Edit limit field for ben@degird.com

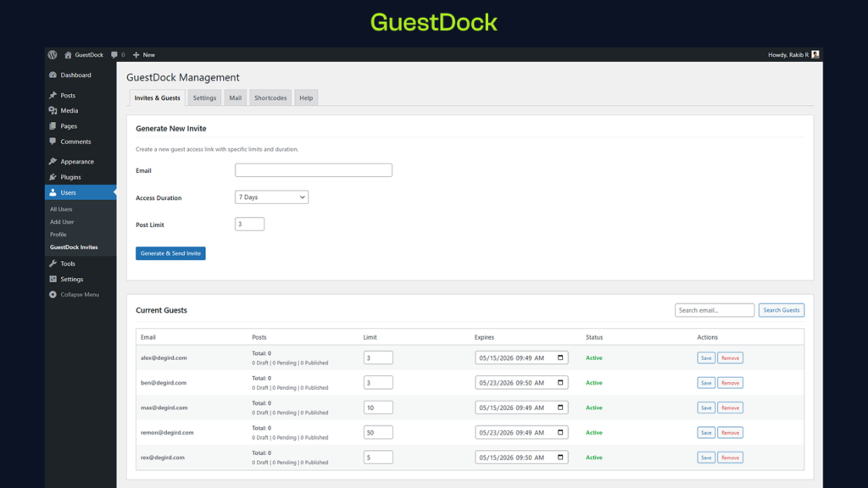(378, 382)
